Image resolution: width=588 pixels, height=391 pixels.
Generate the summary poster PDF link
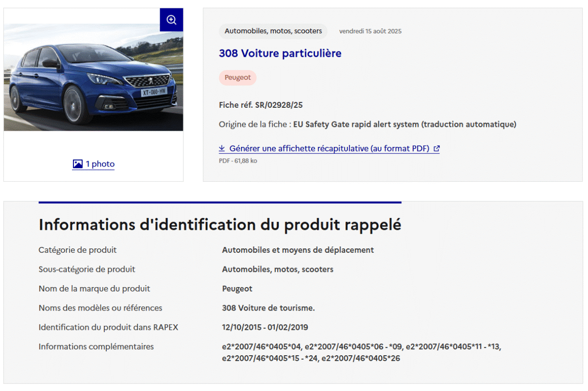[x=329, y=148]
